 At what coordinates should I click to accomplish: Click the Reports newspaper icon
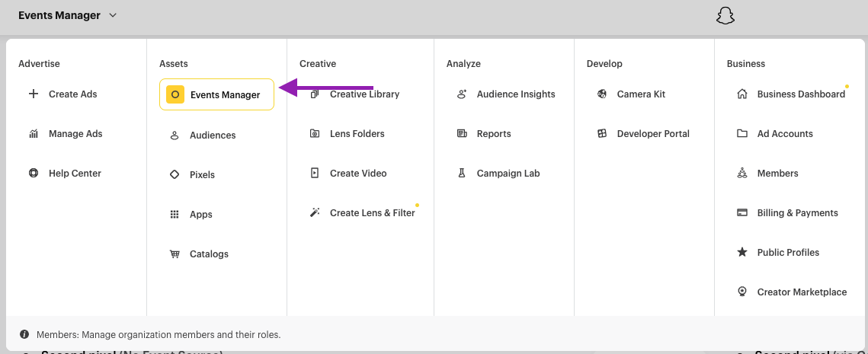[462, 134]
